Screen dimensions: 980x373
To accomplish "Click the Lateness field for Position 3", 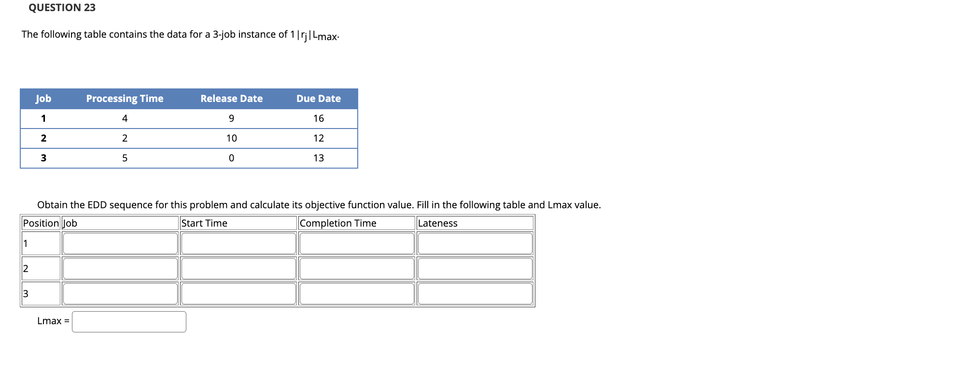I will [475, 293].
